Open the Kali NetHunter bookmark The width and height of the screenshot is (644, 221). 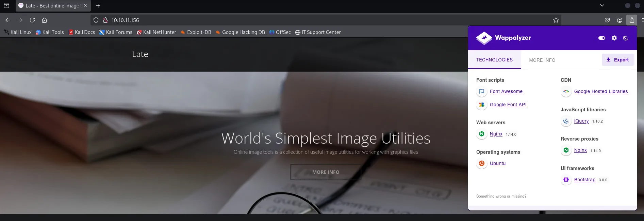point(156,32)
